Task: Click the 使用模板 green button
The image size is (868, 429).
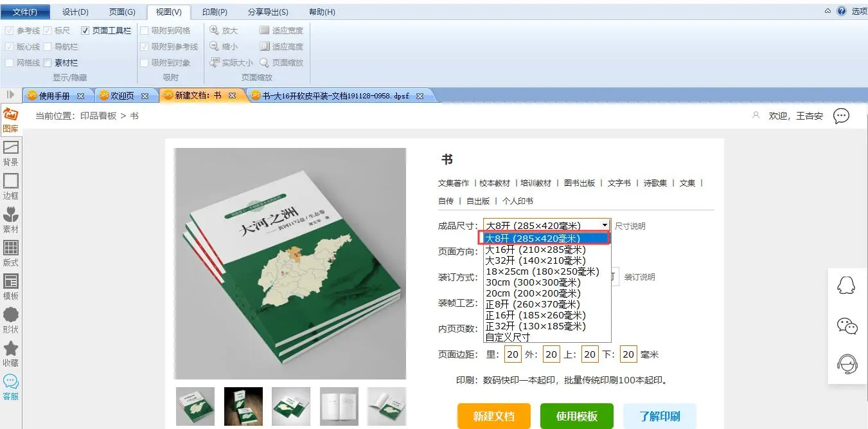Action: click(x=577, y=416)
